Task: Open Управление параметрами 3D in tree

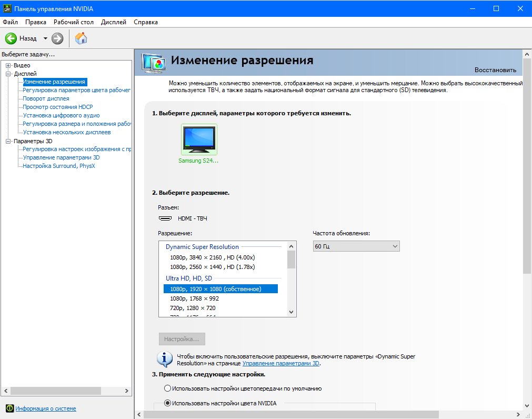Action: 61,157
